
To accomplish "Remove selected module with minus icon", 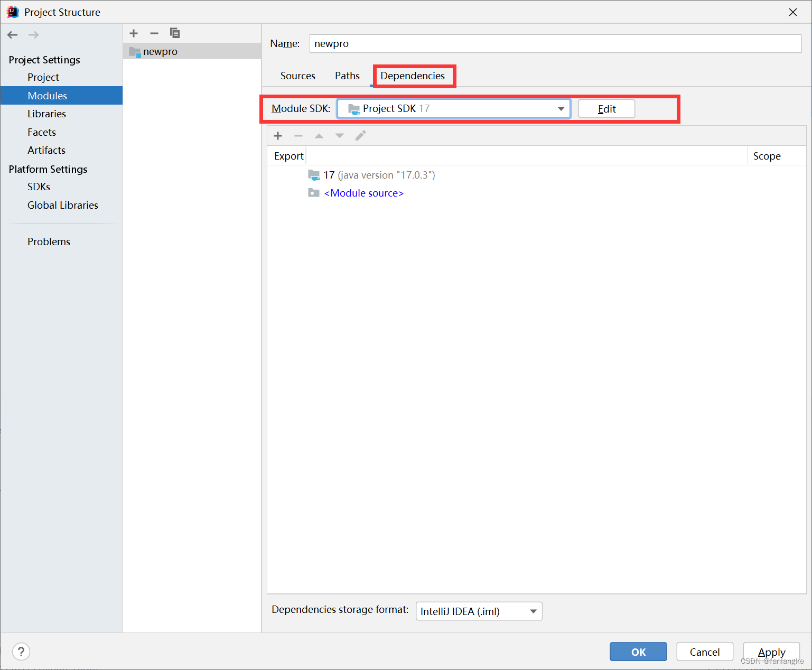I will click(154, 33).
